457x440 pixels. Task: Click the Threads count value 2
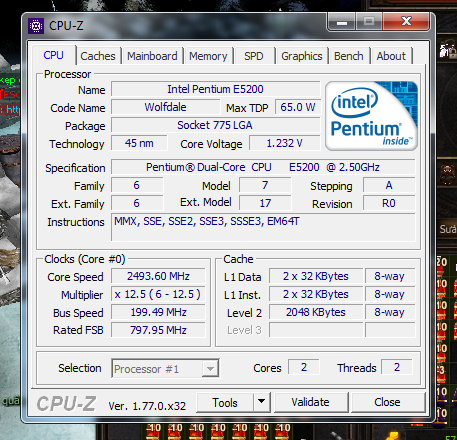[x=397, y=367]
